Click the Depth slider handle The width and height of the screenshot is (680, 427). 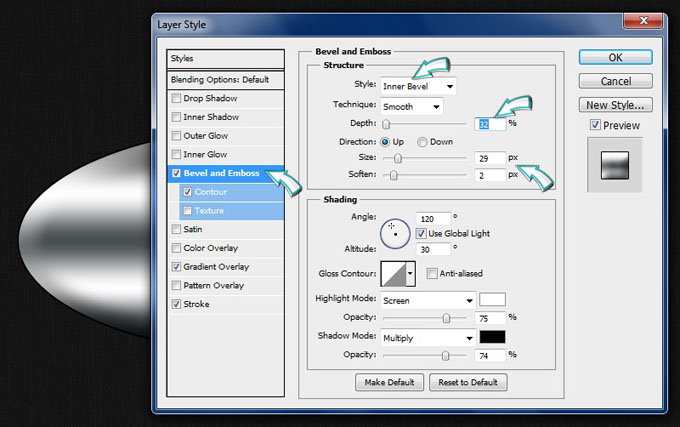(x=386, y=124)
